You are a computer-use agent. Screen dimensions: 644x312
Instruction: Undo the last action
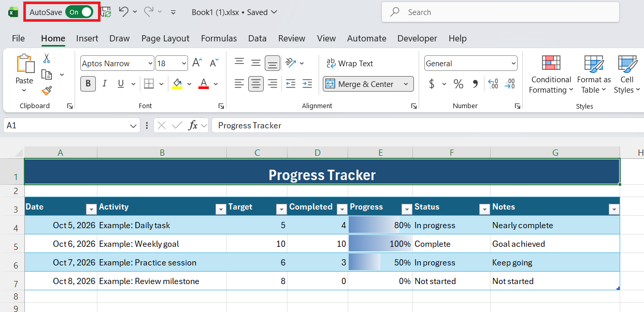click(123, 12)
